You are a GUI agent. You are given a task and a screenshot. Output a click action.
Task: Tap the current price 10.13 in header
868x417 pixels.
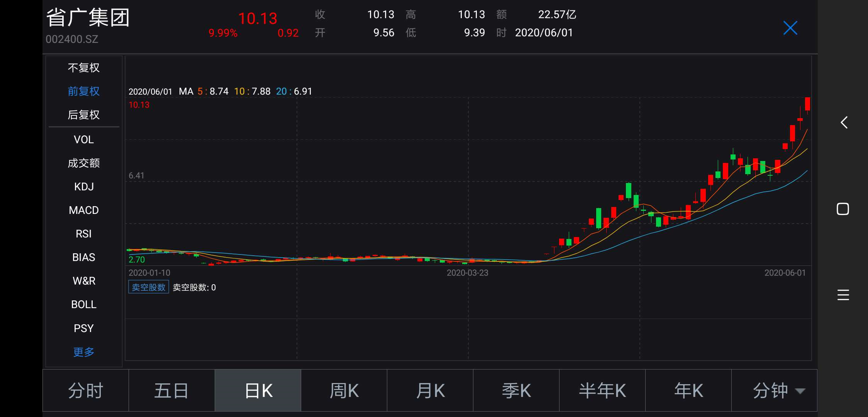tap(258, 19)
